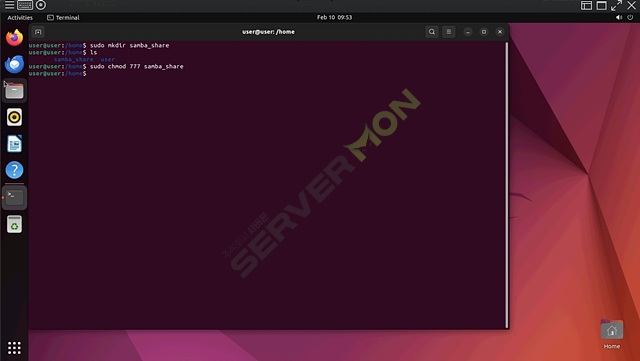Open the power menu in the top bar
Screen dimensions: 640x361
630,18
